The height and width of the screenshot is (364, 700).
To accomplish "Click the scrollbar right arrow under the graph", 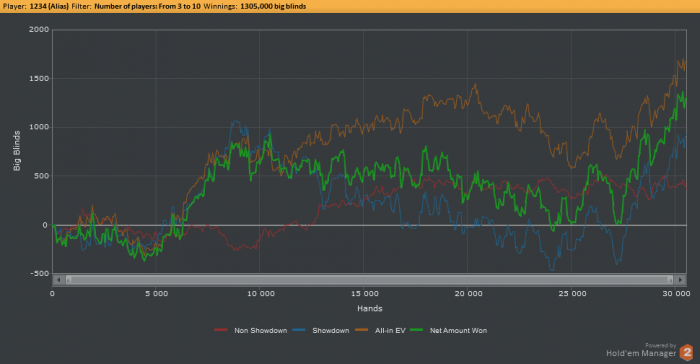I will tap(680, 280).
